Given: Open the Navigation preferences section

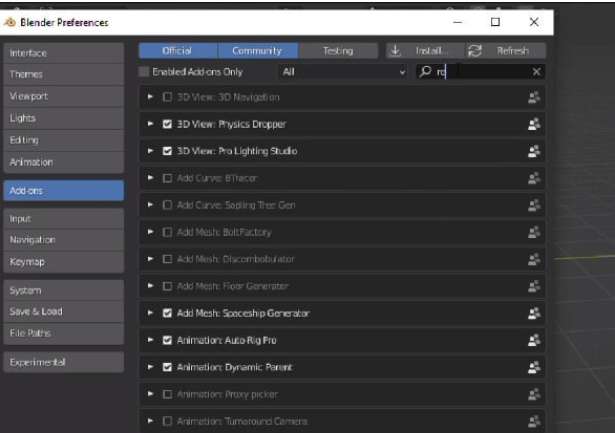Looking at the screenshot, I should [x=64, y=240].
